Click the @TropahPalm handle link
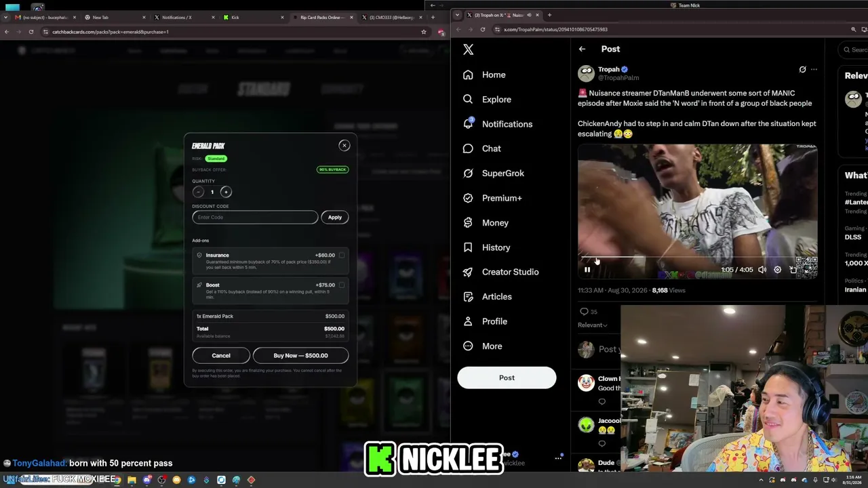 click(618, 78)
